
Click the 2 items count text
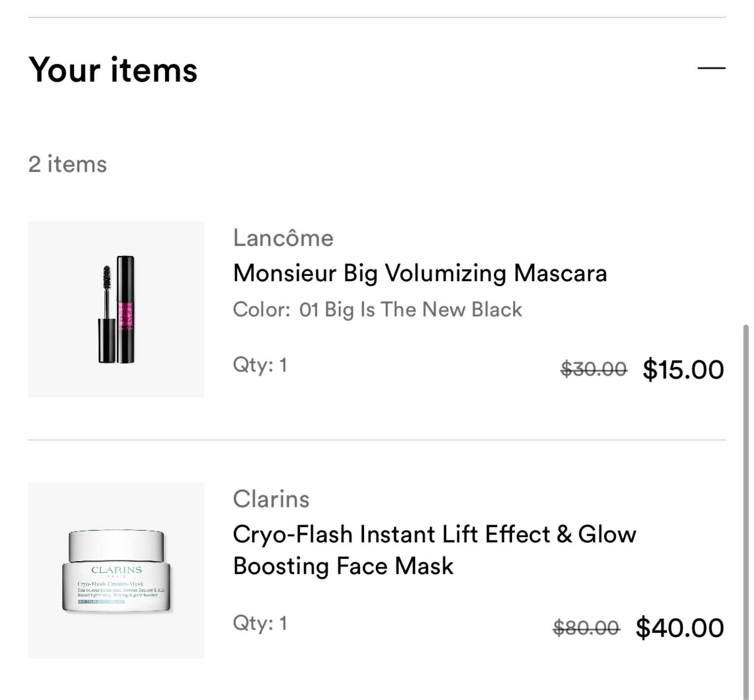(67, 164)
